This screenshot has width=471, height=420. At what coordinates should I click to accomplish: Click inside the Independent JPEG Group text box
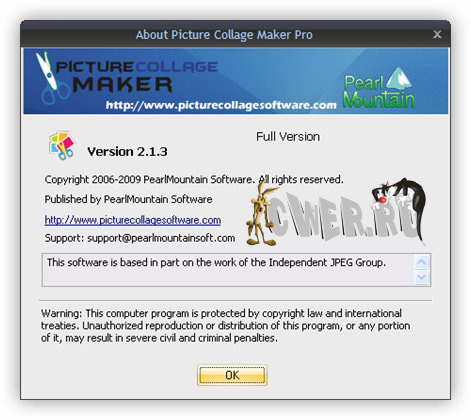click(x=228, y=270)
